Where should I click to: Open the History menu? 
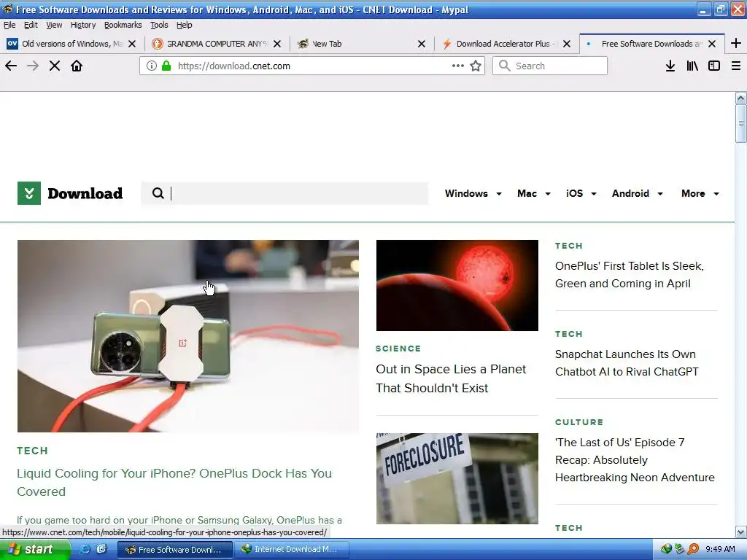(x=83, y=25)
